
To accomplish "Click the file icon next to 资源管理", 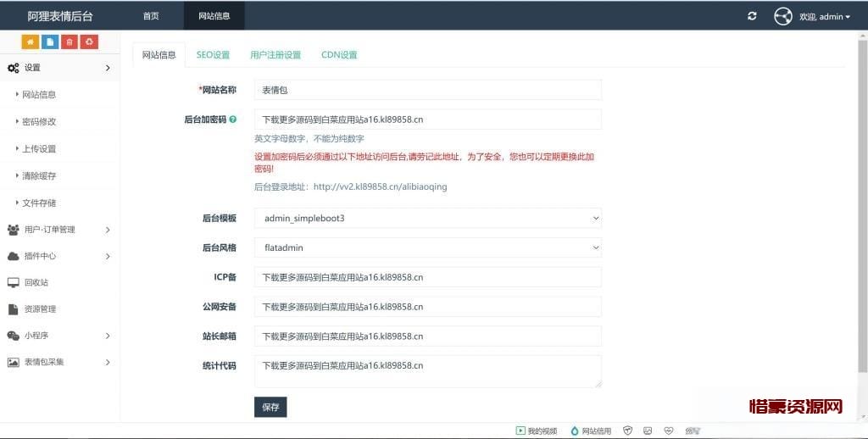I will point(14,308).
